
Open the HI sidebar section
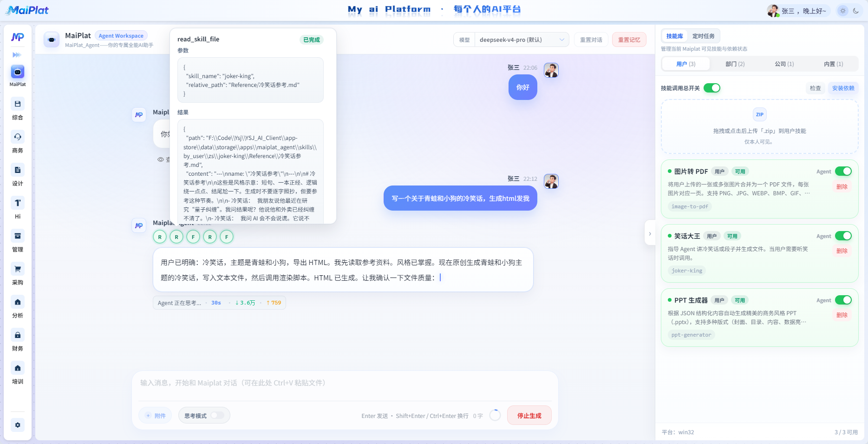click(18, 208)
